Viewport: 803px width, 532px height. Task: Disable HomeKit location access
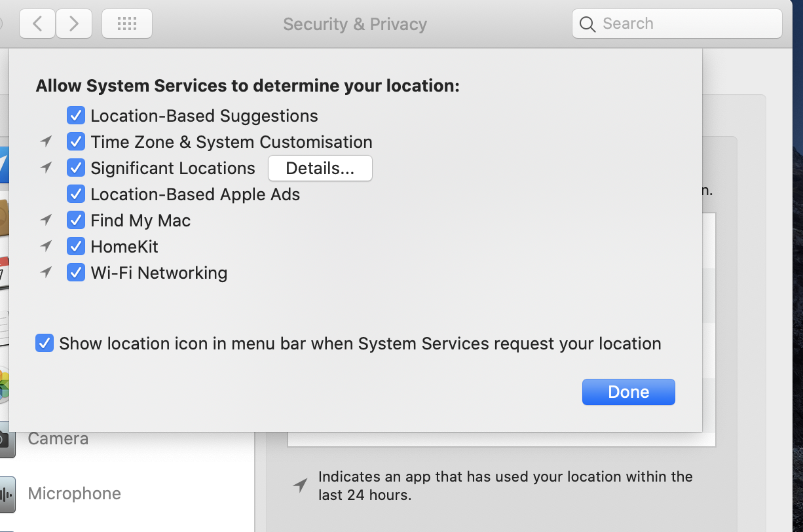pos(76,247)
